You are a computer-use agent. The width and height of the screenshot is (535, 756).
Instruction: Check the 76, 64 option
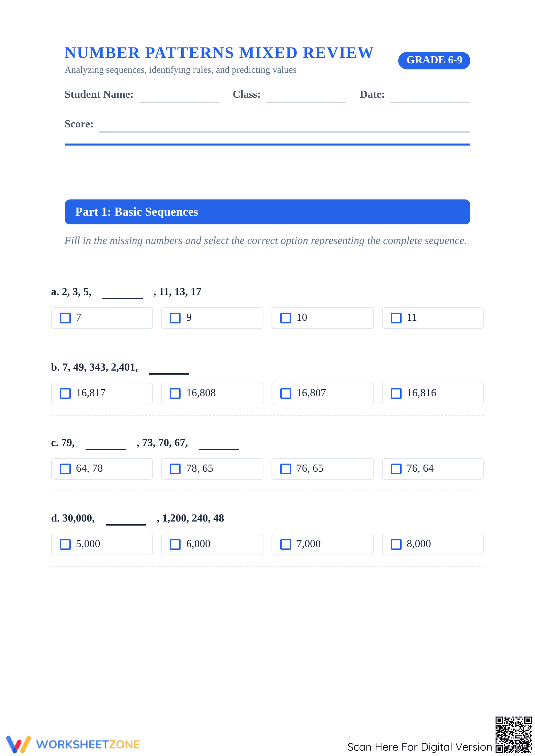point(396,469)
